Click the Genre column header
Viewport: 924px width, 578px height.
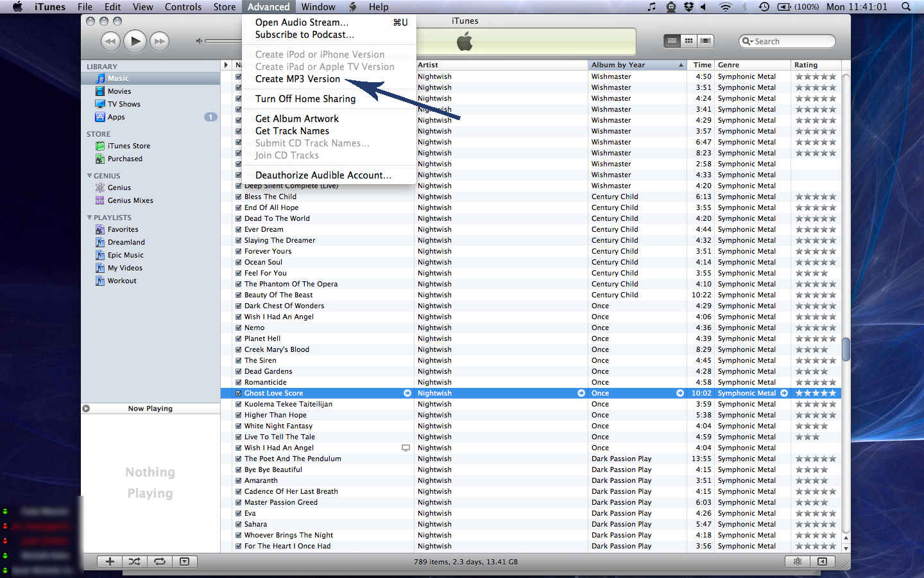click(x=753, y=65)
